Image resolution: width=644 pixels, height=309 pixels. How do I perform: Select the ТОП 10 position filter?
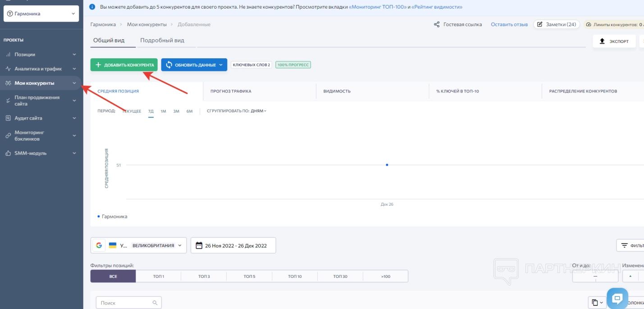coord(295,276)
